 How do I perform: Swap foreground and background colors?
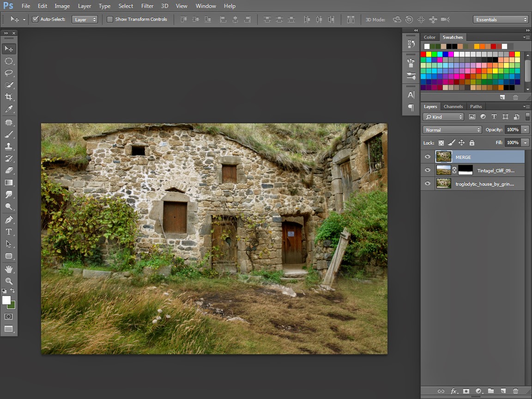12,290
